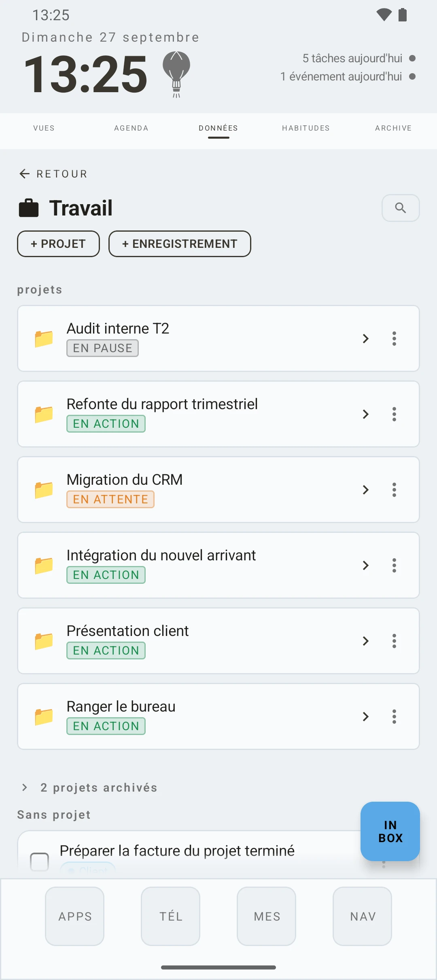437x980 pixels.
Task: Tap the Ranger le bureau title
Action: (x=121, y=706)
